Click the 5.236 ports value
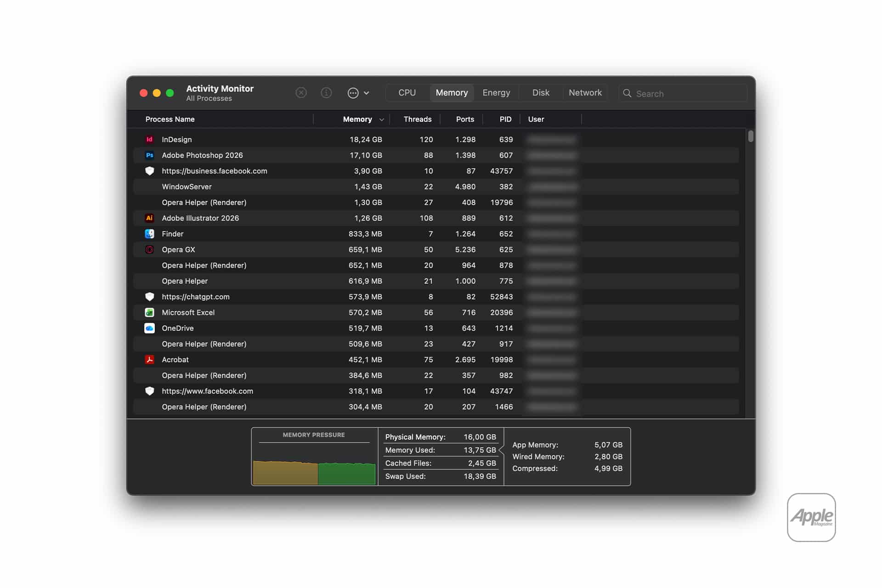Image resolution: width=882 pixels, height=588 pixels. click(x=465, y=249)
